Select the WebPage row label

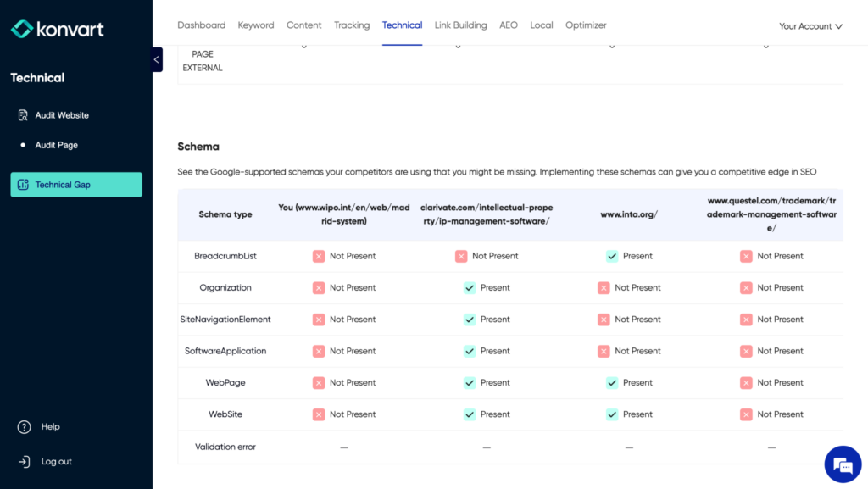pyautogui.click(x=225, y=382)
